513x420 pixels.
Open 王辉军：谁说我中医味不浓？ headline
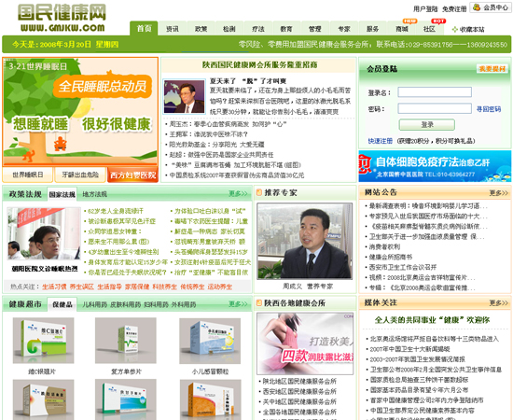click(208, 134)
